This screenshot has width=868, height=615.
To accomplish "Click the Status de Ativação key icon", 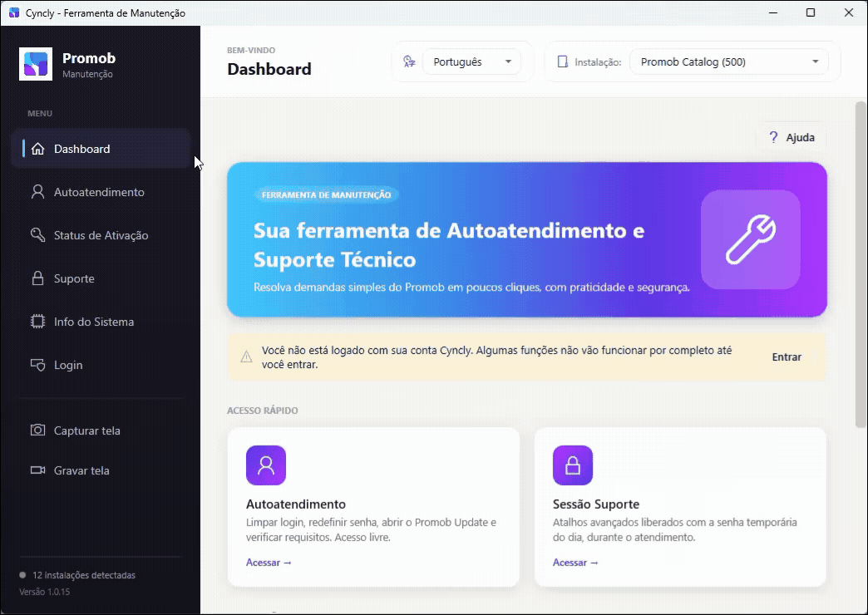I will click(x=37, y=235).
